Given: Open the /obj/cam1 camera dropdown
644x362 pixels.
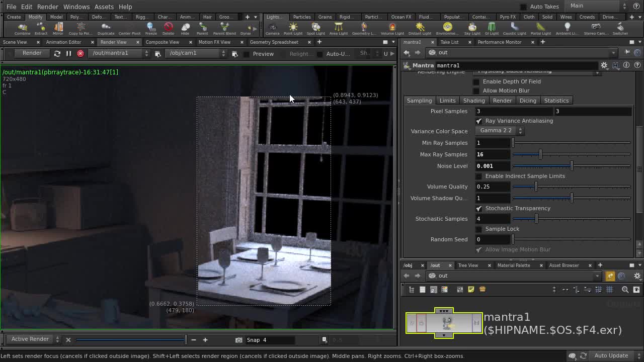Looking at the screenshot, I should 196,53.
